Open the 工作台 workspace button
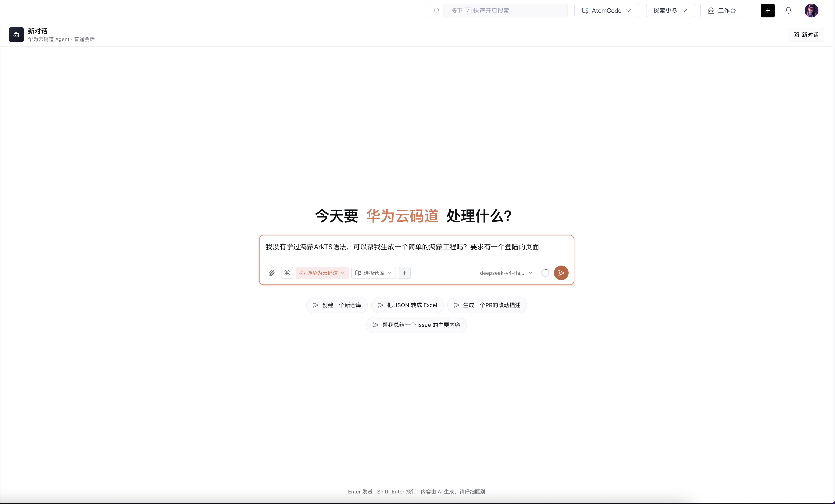 click(x=722, y=11)
